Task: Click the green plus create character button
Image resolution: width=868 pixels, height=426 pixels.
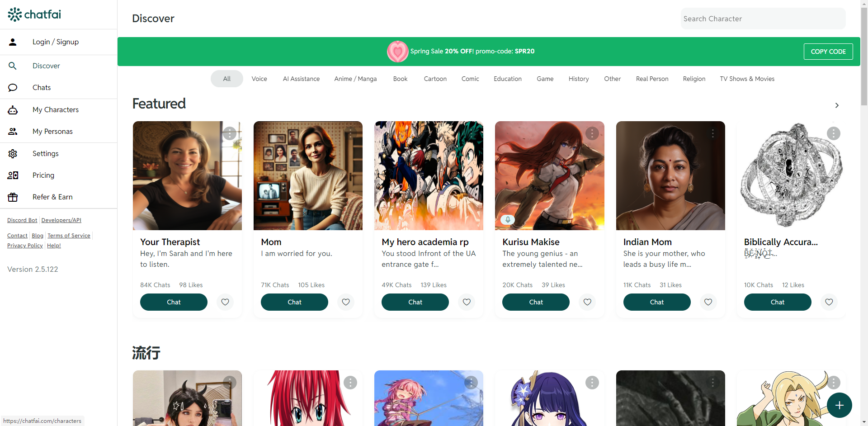Action: pyautogui.click(x=840, y=405)
